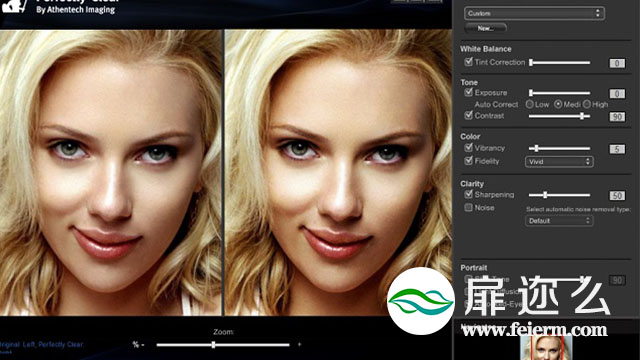Toggle the Exposure checkbox
Viewport: 640px width, 360px height.
469,92
